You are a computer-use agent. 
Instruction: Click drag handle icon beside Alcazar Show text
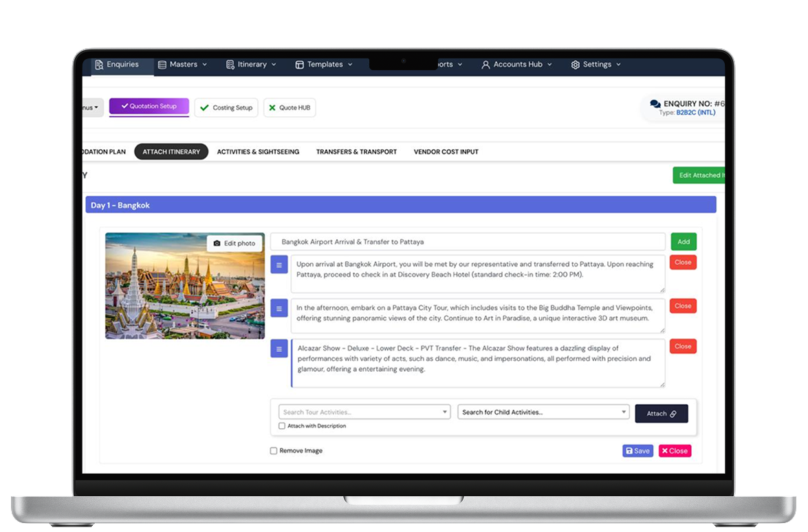279,349
